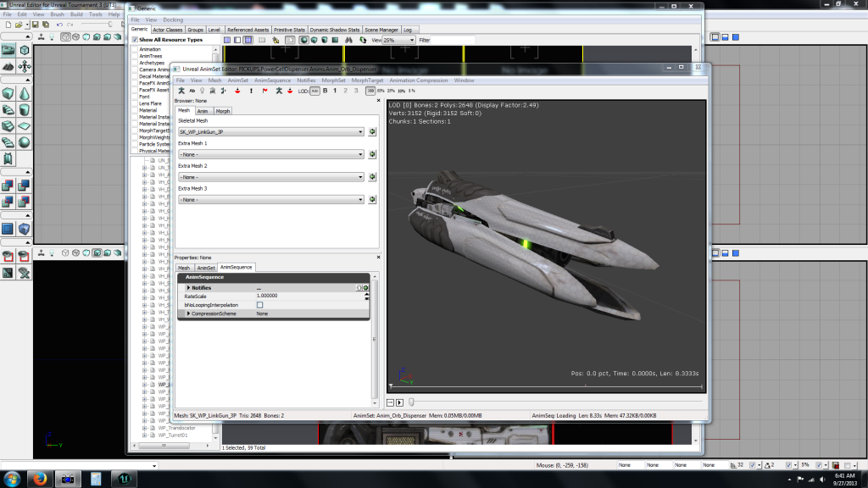Switch to the Morph browser tab
This screenshot has height=488, width=868.
tap(223, 111)
